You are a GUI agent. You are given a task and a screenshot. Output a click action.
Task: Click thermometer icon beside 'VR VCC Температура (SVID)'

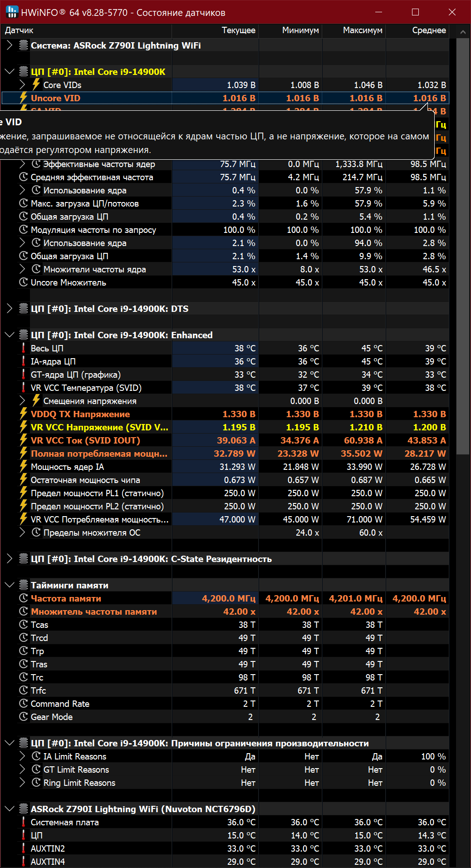click(24, 388)
